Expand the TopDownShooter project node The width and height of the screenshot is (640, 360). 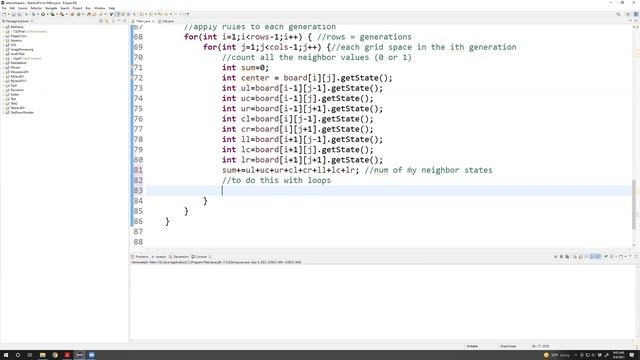pyautogui.click(x=3, y=112)
